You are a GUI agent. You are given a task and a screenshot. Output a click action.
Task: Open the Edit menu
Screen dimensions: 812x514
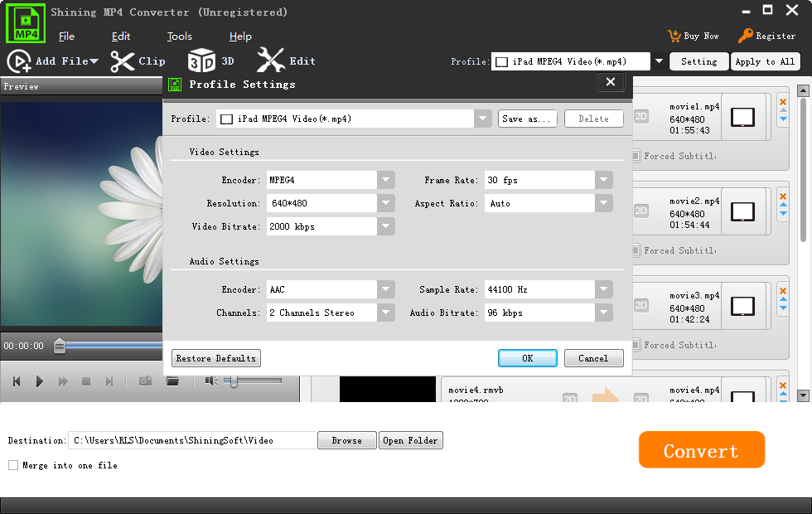[x=121, y=36]
